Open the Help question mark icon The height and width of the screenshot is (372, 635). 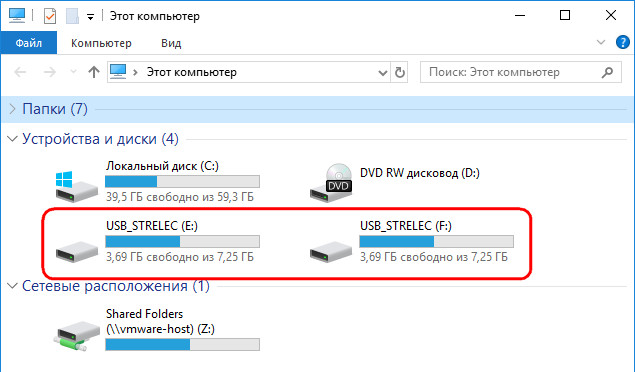point(622,42)
